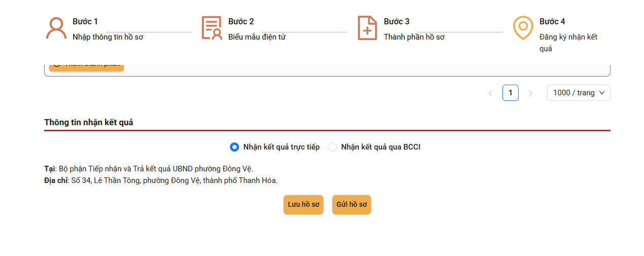Go to next page with right arrow
Viewport: 644px width, 256px height.
(531, 93)
